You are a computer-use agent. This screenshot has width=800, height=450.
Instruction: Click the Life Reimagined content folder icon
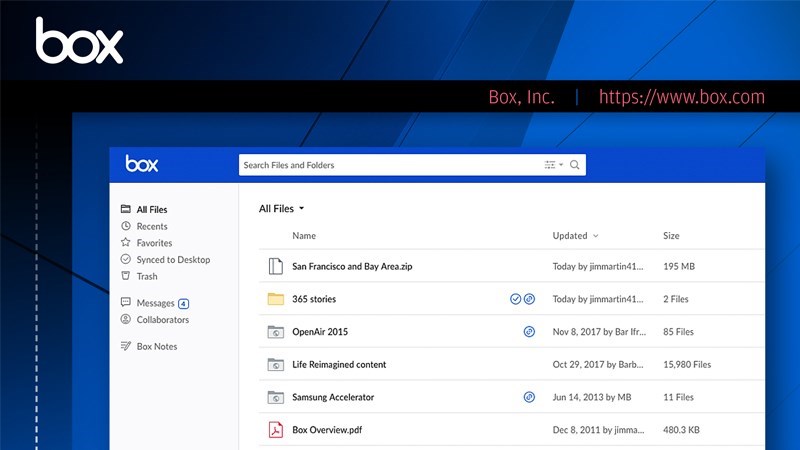276,364
